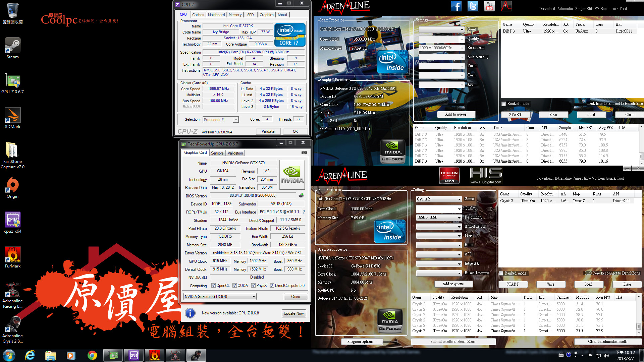
Task: Toggle the DirectCompute 5.0 checkbox
Action: (x=272, y=286)
